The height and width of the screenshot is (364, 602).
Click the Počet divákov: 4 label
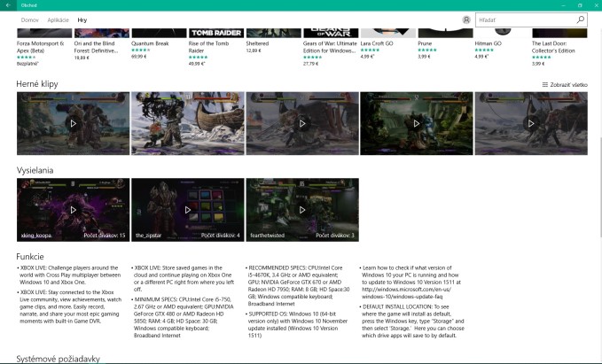221,235
